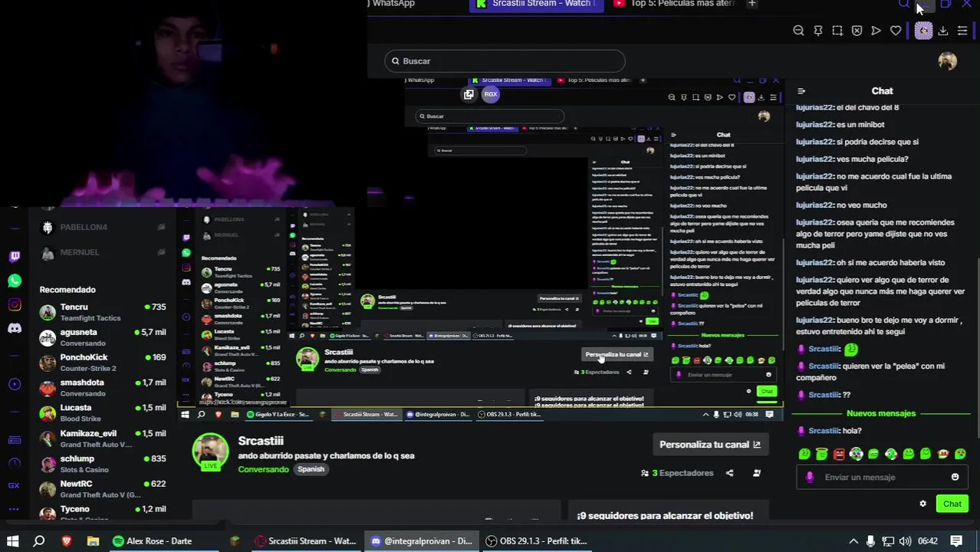Screen dimensions: 980x552
Task: Click the tab search magnifier icon
Action: tap(904, 5)
